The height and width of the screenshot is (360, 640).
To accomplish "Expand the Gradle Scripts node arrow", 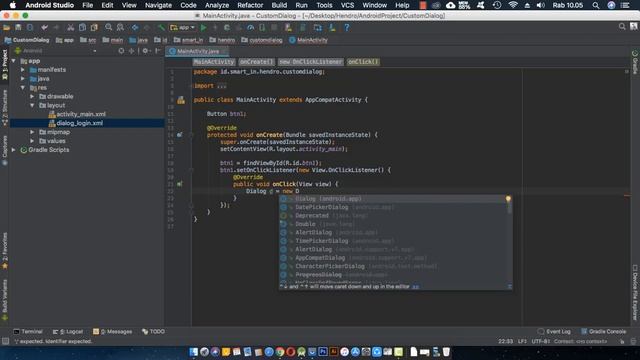I will pyautogui.click(x=14, y=150).
